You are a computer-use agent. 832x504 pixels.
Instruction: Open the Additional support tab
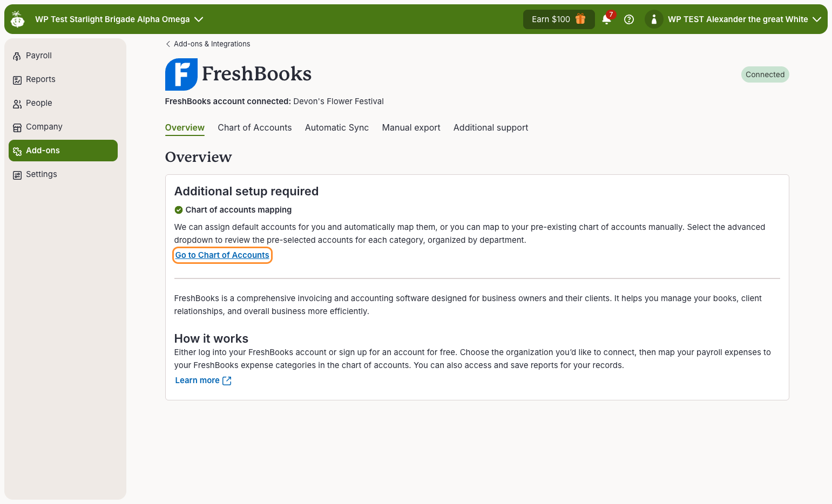pos(491,128)
